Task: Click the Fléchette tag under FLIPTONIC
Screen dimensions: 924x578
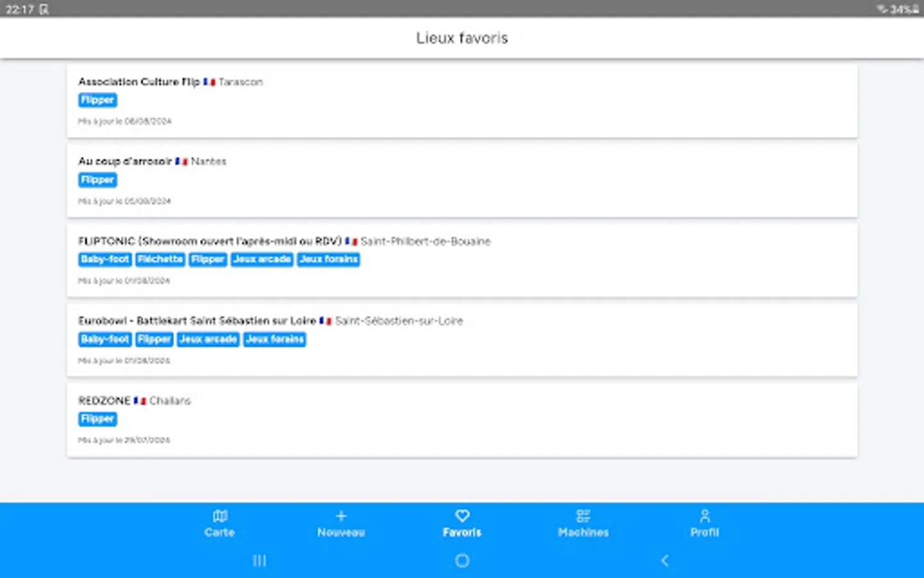Action: (160, 259)
